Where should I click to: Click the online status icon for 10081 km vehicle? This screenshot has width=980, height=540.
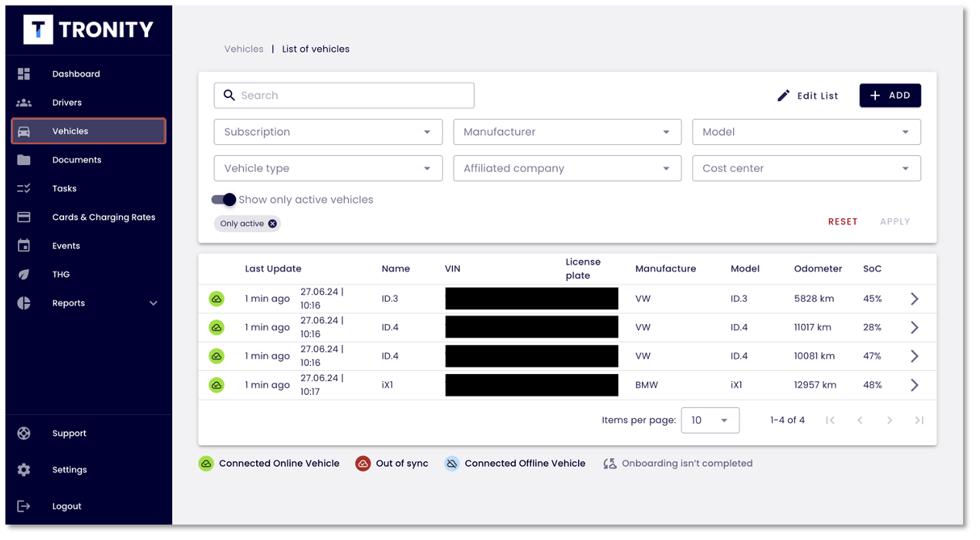[217, 356]
